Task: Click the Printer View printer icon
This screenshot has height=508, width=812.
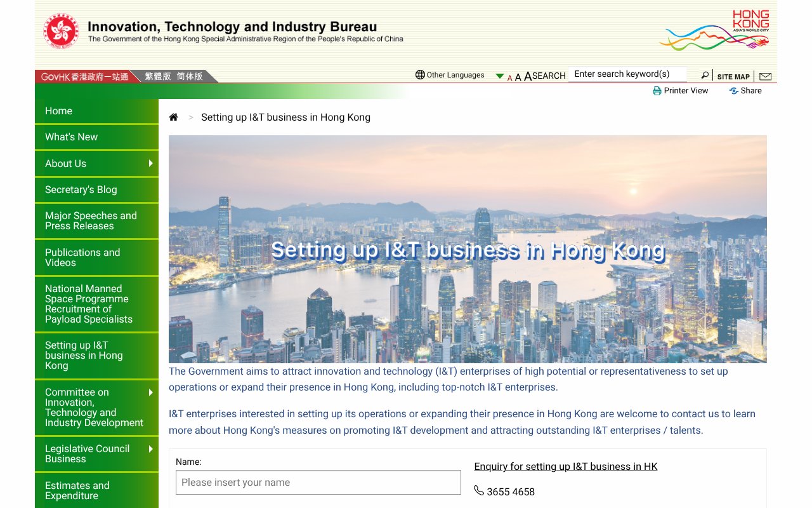Action: click(657, 91)
